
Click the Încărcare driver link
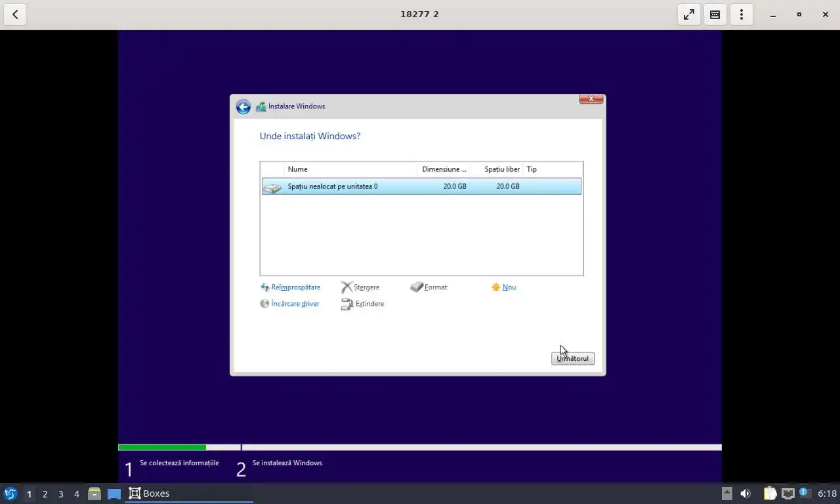[x=295, y=304]
